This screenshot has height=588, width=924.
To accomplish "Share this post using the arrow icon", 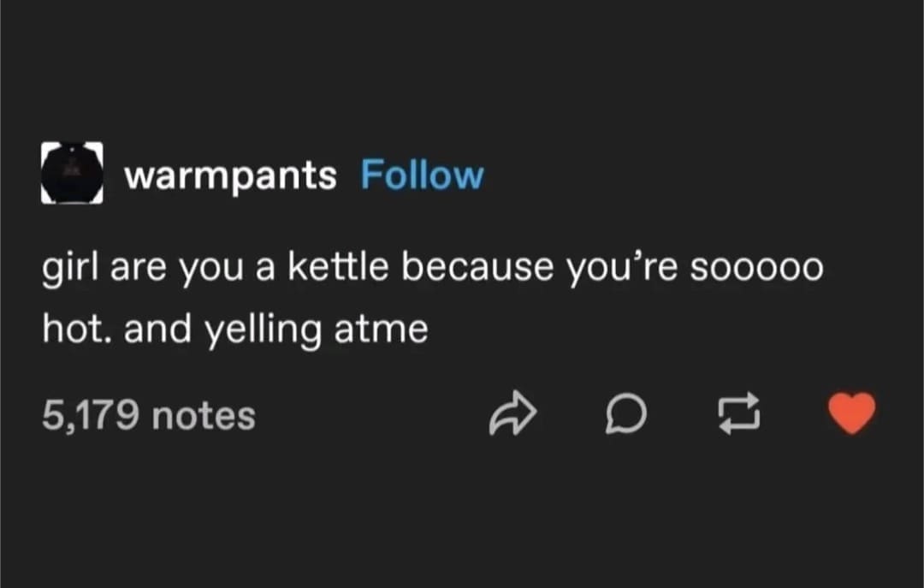I will (x=512, y=416).
